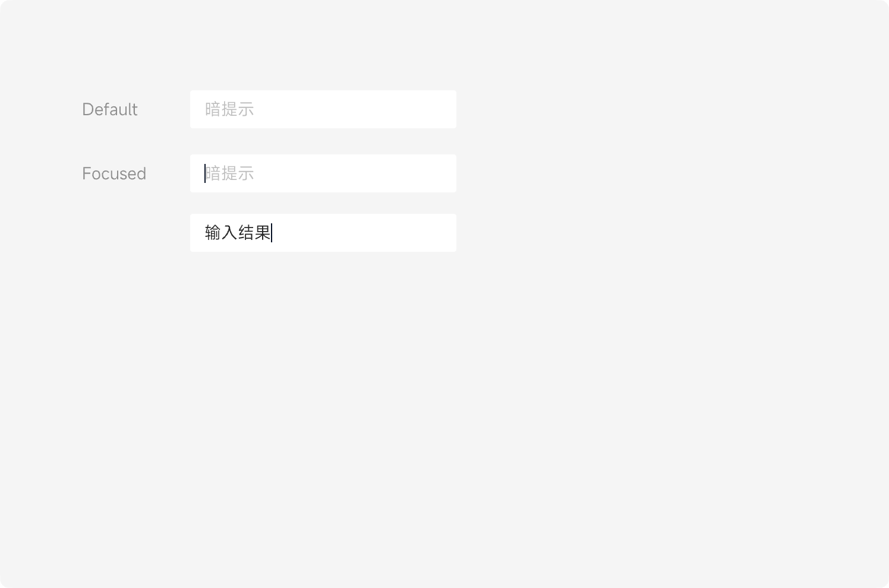The height and width of the screenshot is (588, 889).
Task: Select the "Focused" label text
Action: [x=114, y=173]
